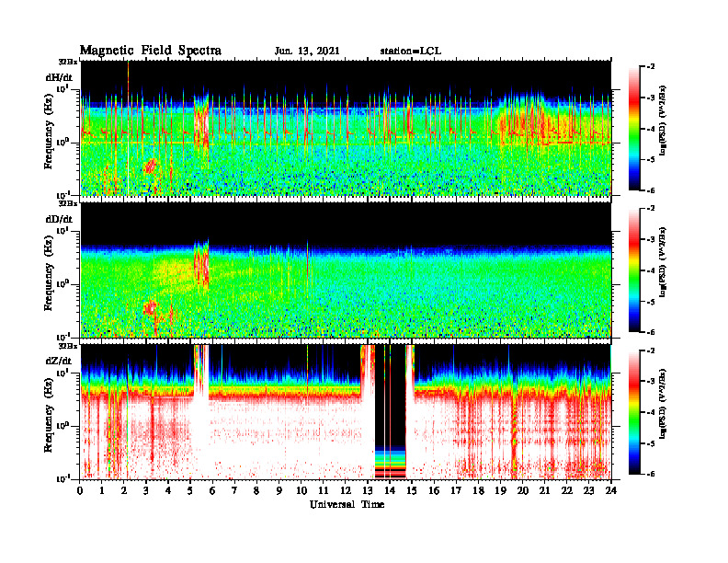Click the log(PSD) label beside the dD/dt colorbar
The width and height of the screenshot is (728, 563).
[x=663, y=262]
